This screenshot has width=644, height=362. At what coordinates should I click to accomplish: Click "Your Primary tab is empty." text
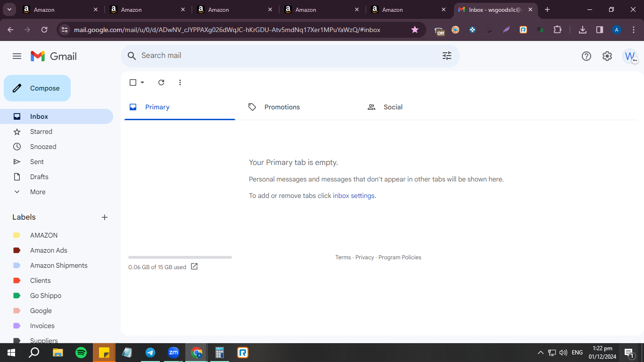click(x=293, y=163)
